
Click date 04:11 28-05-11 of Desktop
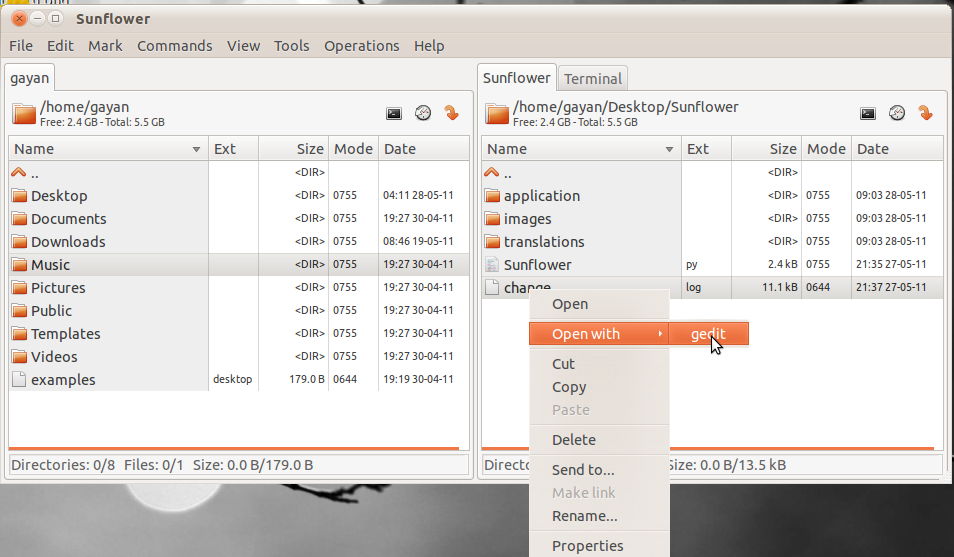[x=418, y=195]
